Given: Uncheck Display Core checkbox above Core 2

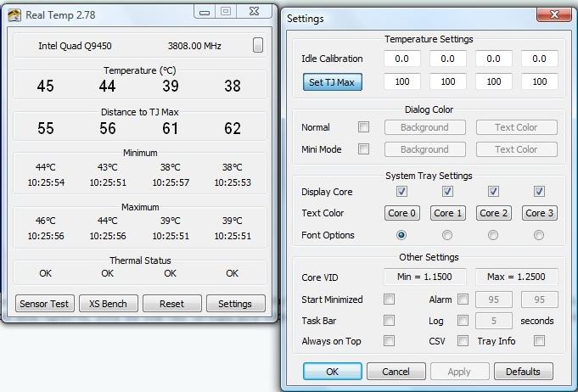Looking at the screenshot, I should [x=493, y=191].
